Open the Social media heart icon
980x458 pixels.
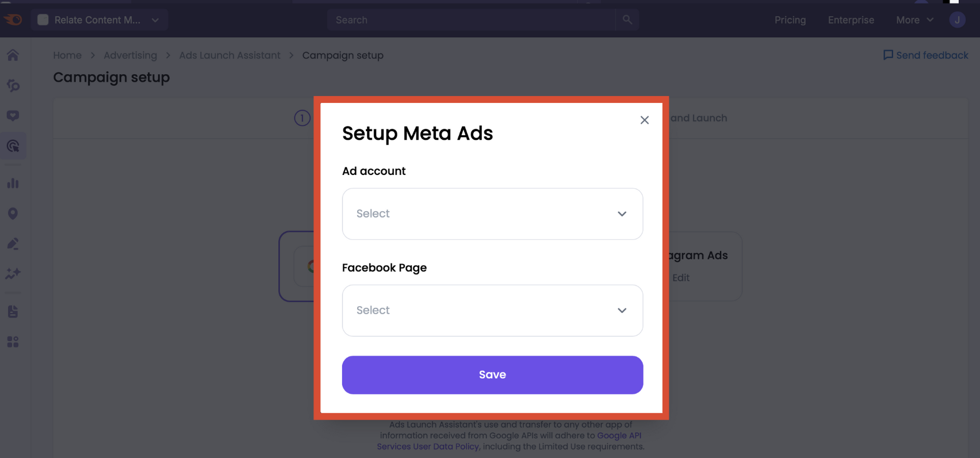pyautogui.click(x=13, y=115)
